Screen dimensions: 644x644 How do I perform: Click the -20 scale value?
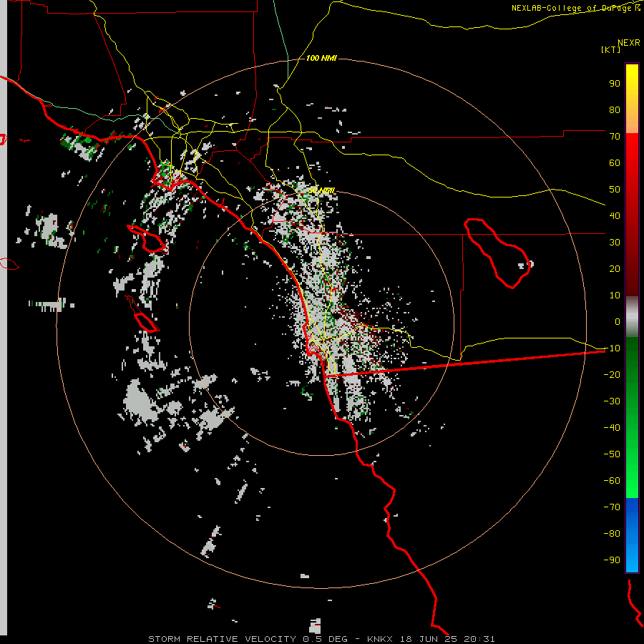[612, 374]
